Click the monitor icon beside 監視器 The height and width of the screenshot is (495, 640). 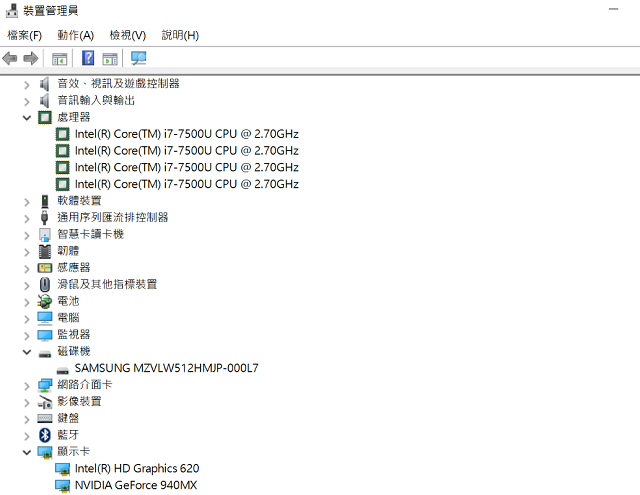[45, 335]
